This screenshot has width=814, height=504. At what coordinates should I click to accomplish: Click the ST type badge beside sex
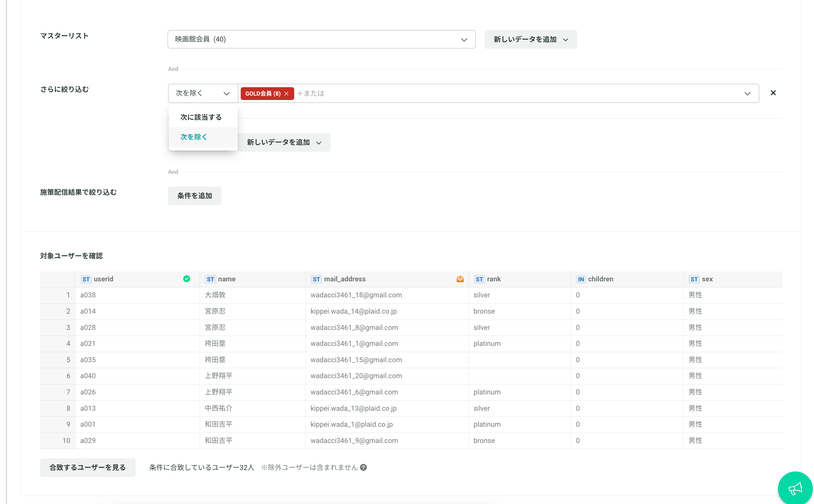tap(694, 279)
